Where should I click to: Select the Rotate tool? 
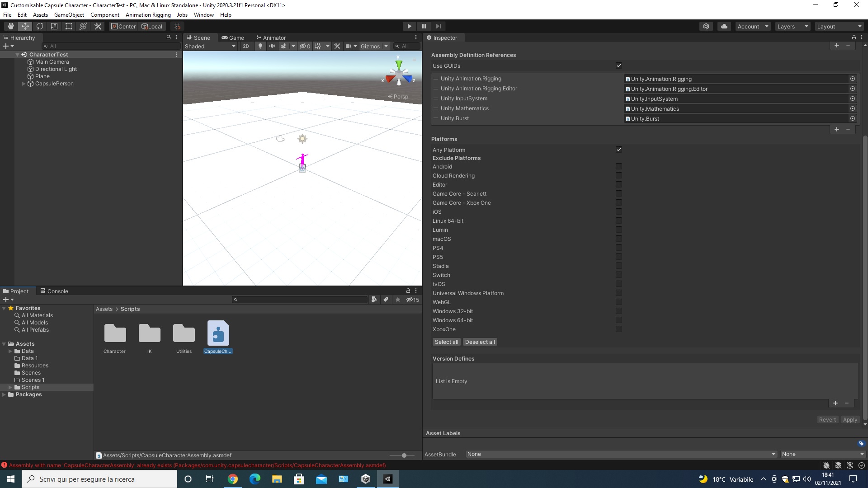click(x=40, y=26)
